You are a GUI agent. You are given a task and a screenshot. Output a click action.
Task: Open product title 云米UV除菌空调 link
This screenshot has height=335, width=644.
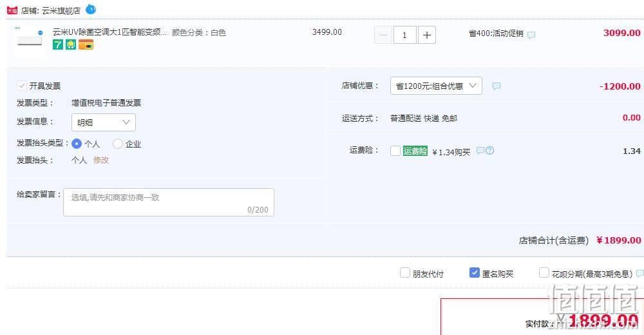109,32
